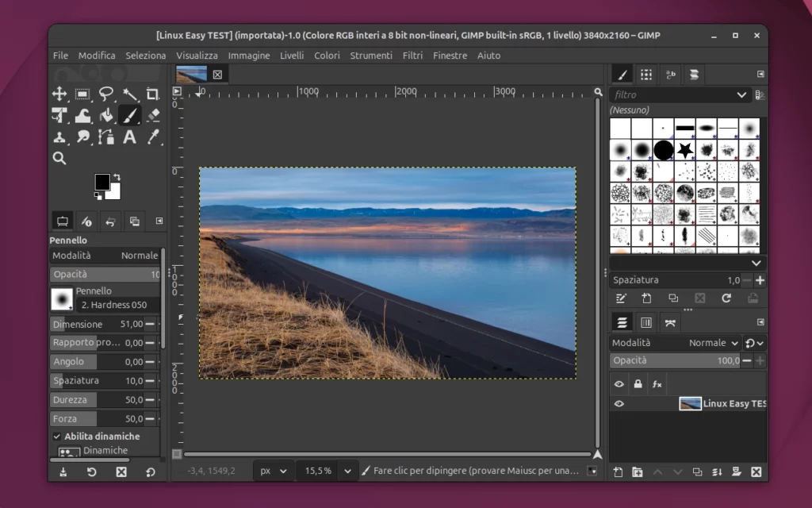
Task: Open the Livelli menu
Action: pyautogui.click(x=292, y=56)
